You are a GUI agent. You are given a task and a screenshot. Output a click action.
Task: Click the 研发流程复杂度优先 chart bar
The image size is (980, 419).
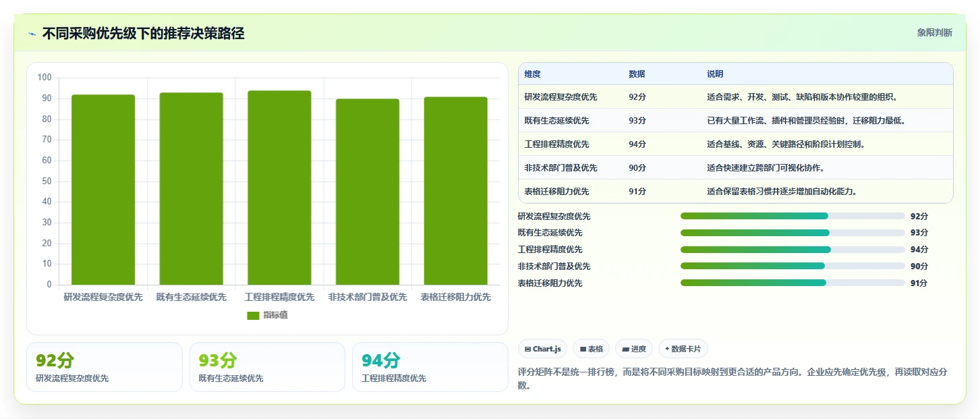[103, 190]
